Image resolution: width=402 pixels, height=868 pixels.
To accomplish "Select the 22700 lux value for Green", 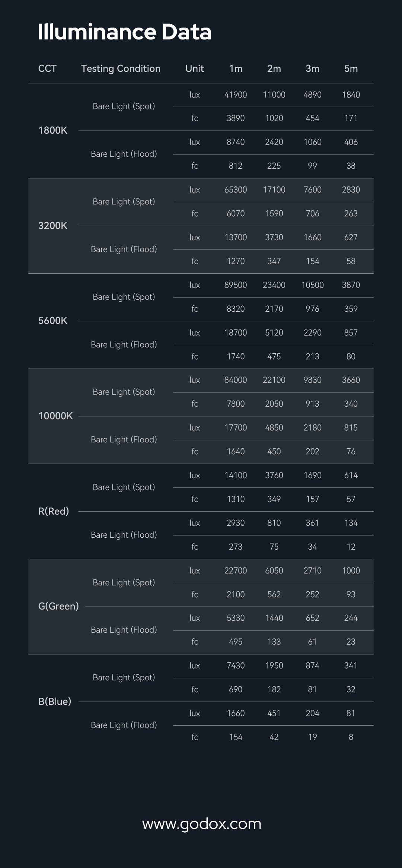I will click(x=236, y=570).
